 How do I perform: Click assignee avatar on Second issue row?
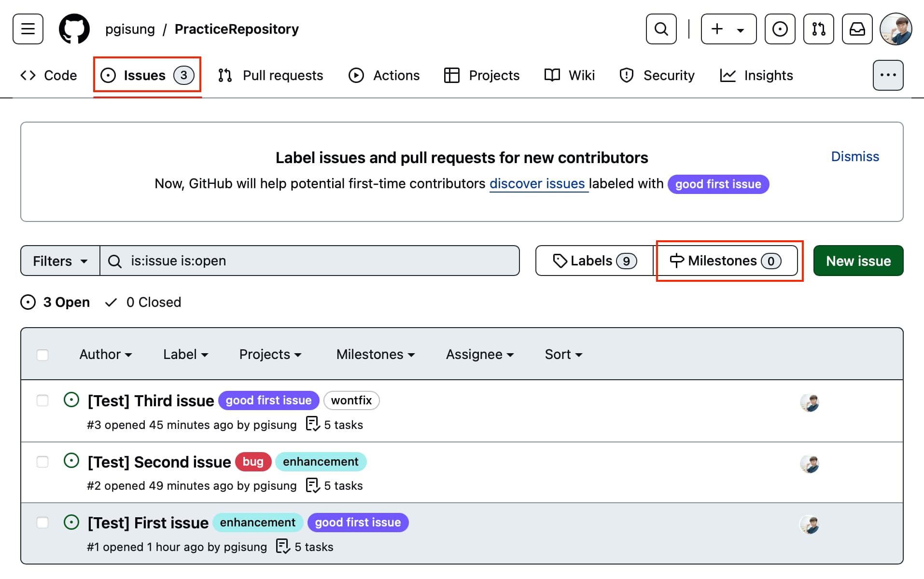tap(810, 464)
